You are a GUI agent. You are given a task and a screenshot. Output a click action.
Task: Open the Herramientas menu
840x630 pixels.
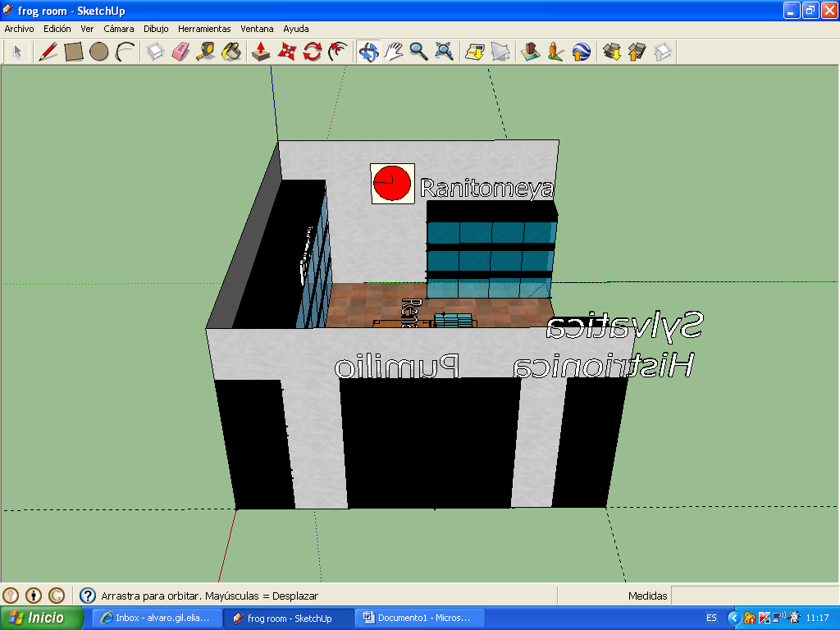[204, 28]
